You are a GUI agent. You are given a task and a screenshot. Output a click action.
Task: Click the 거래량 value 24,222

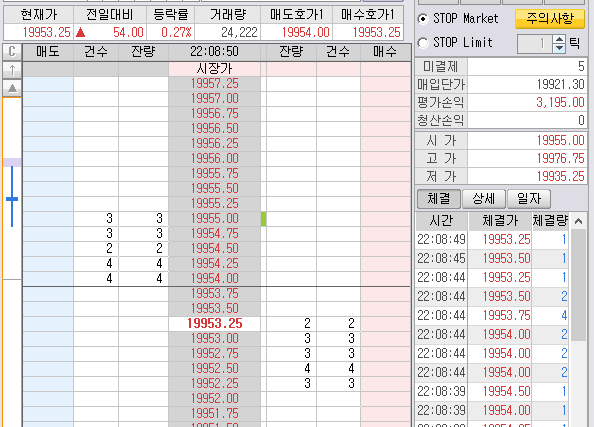click(x=228, y=33)
